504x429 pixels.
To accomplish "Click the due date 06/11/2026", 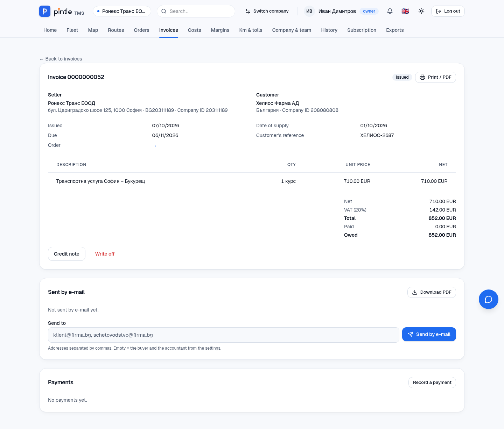I will 165,135.
